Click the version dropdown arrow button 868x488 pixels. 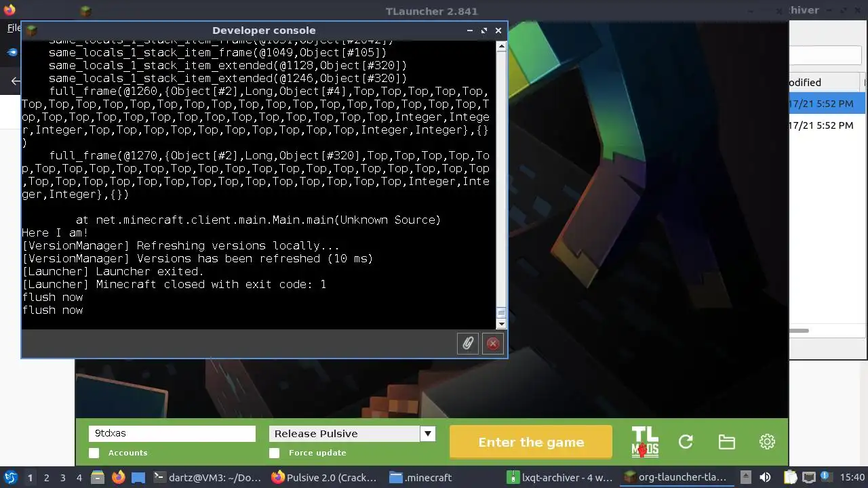(427, 434)
